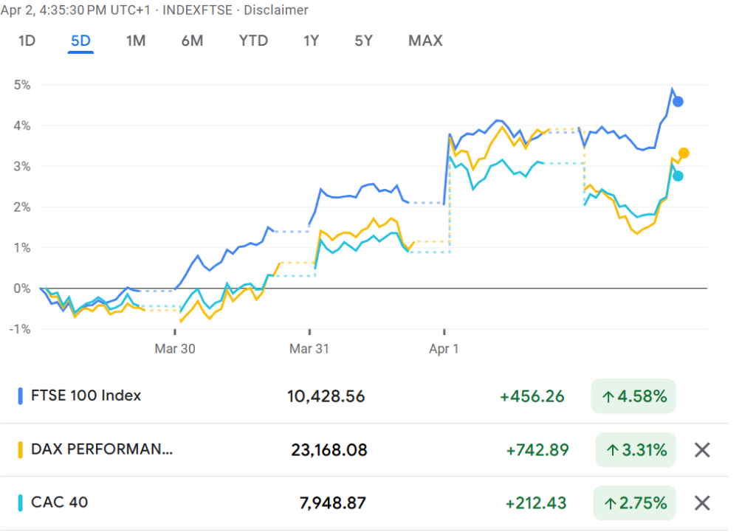Click the DAX PERFORMAN... index name
Image resolution: width=756 pixels, height=532 pixels.
click(102, 449)
